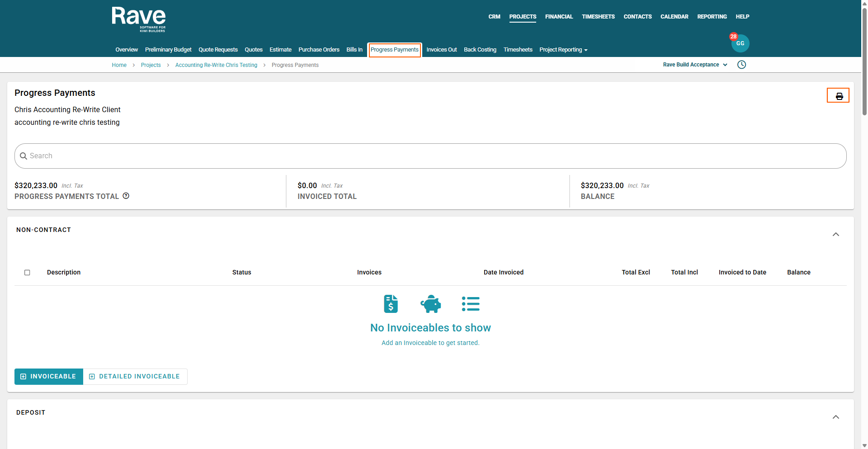868x449 pixels.
Task: Click the Status column header
Action: point(242,273)
